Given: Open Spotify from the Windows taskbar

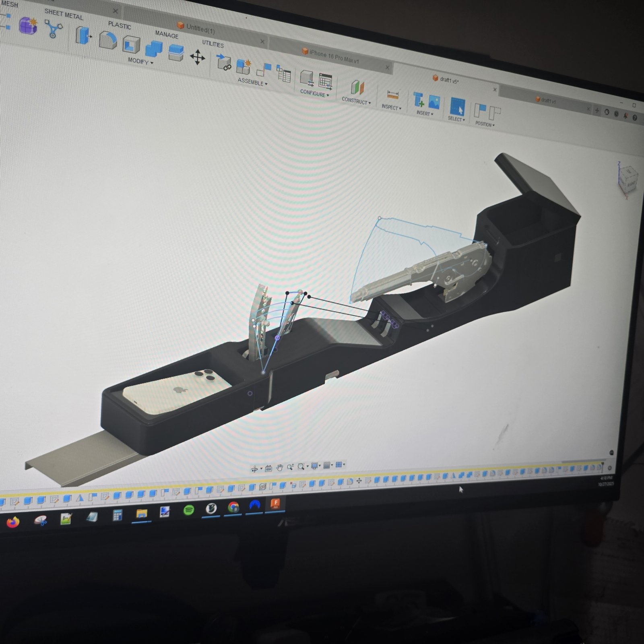Looking at the screenshot, I should point(189,510).
